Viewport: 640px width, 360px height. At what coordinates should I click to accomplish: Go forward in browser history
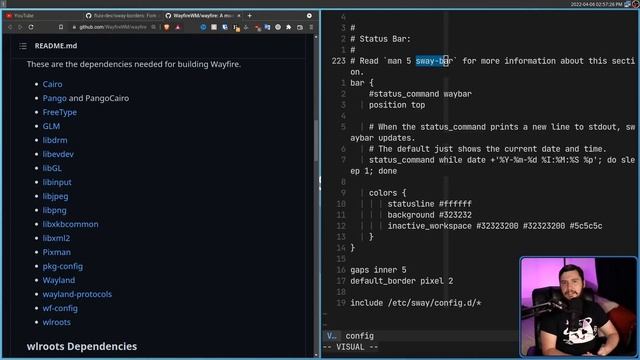coord(20,27)
